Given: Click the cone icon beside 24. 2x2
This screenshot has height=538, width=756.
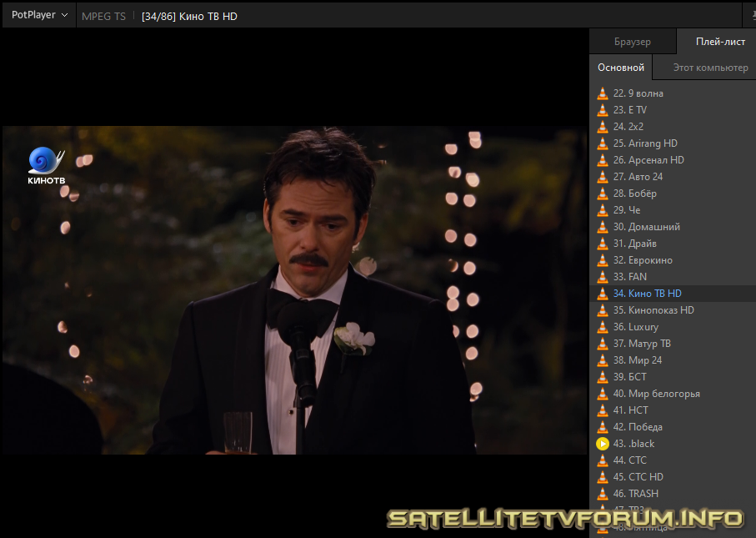Looking at the screenshot, I should [603, 127].
